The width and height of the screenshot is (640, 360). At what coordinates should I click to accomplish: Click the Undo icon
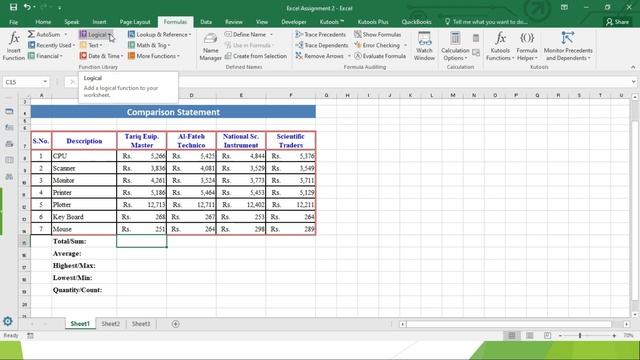tap(27, 7)
